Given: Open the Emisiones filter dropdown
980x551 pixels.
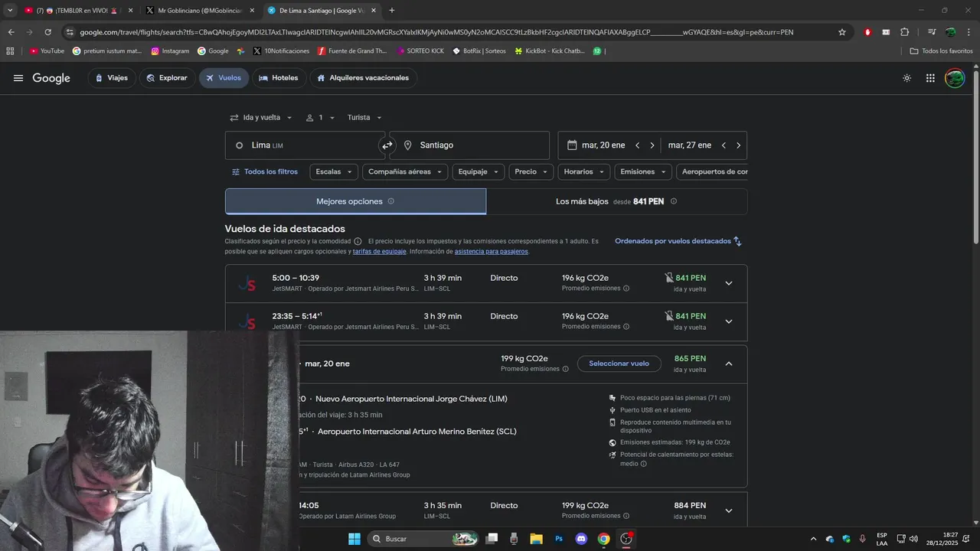Looking at the screenshot, I should click(x=643, y=172).
